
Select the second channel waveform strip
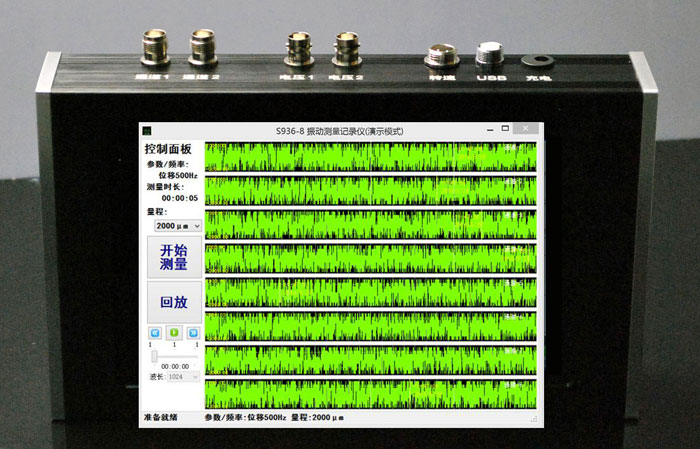coord(370,191)
